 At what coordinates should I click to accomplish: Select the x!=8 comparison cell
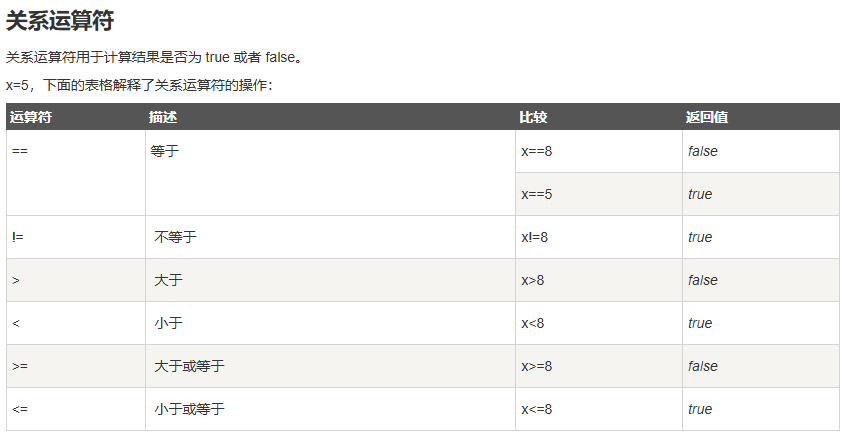click(536, 238)
